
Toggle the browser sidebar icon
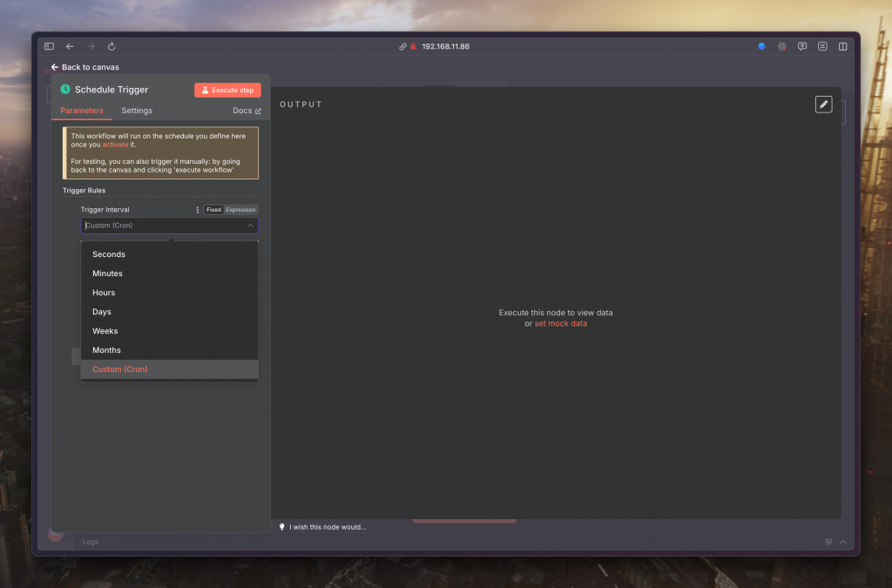[x=49, y=47]
